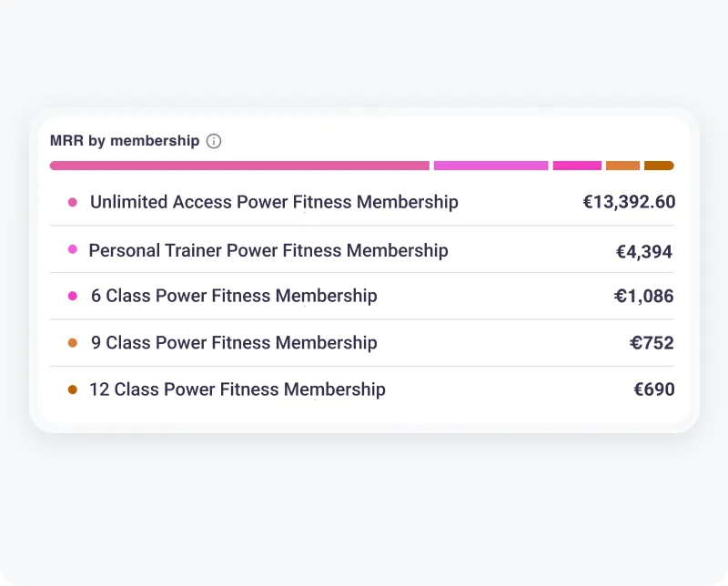Viewport: 728px width, 586px height.
Task: Click the orange dot for 9 Class membership
Action: (73, 343)
